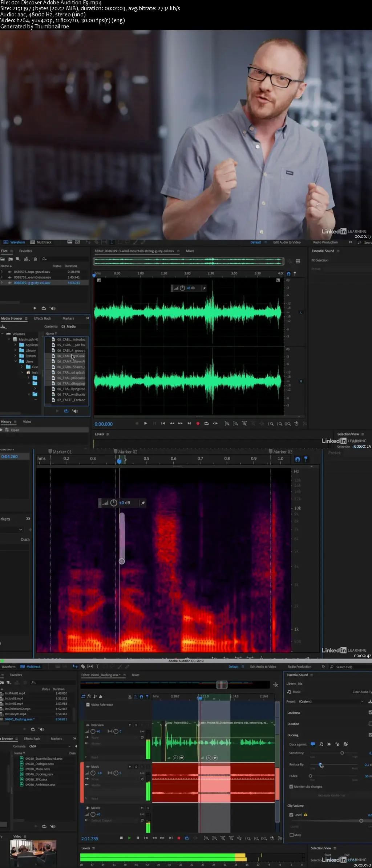Click Clear Audio Type in Essential Sound
372x868 pixels.
coord(362,692)
